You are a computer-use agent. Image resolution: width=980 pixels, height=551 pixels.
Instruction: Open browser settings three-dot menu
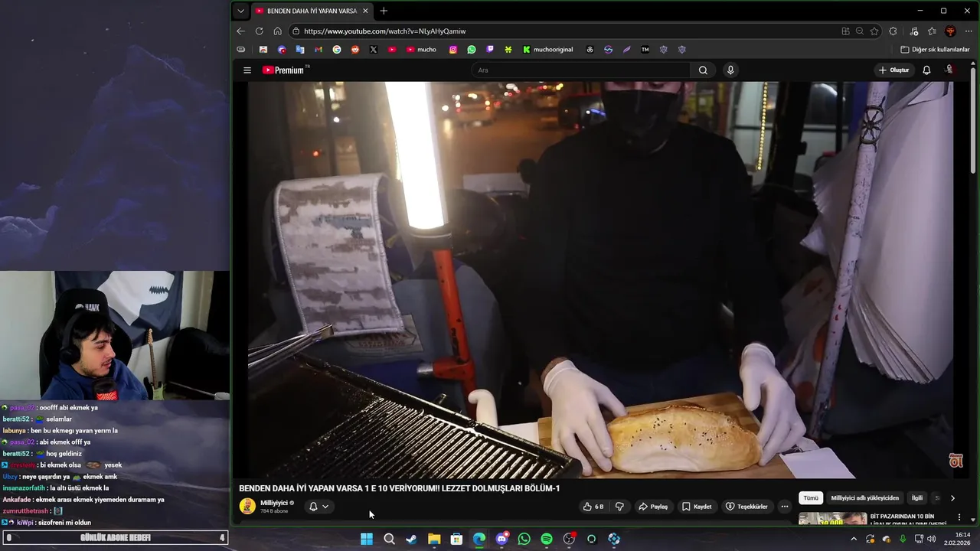coord(968,31)
